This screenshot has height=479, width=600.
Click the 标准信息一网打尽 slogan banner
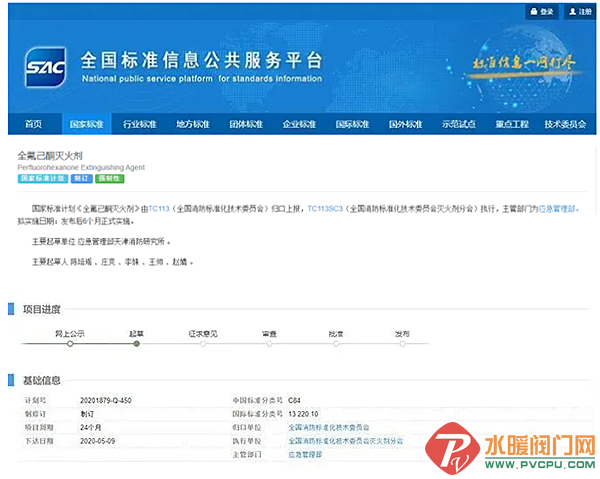click(x=524, y=64)
